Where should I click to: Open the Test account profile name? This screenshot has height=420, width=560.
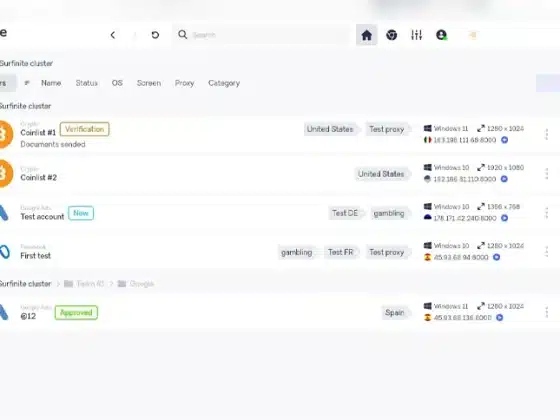(42, 216)
